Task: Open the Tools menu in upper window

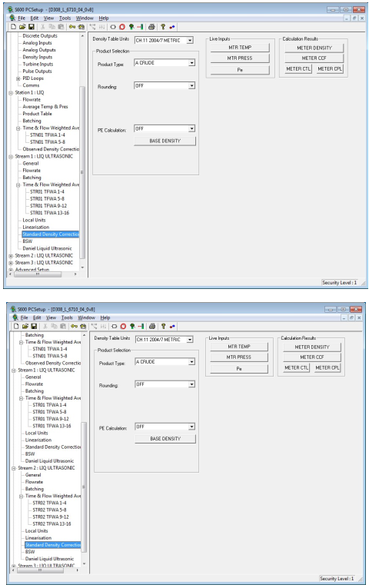Action: coord(65,18)
